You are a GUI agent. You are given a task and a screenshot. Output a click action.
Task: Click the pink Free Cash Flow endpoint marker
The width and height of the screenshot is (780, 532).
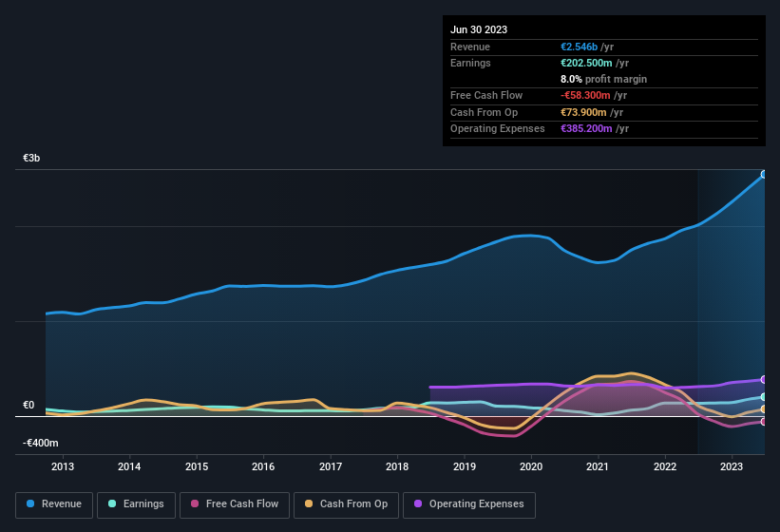click(763, 422)
